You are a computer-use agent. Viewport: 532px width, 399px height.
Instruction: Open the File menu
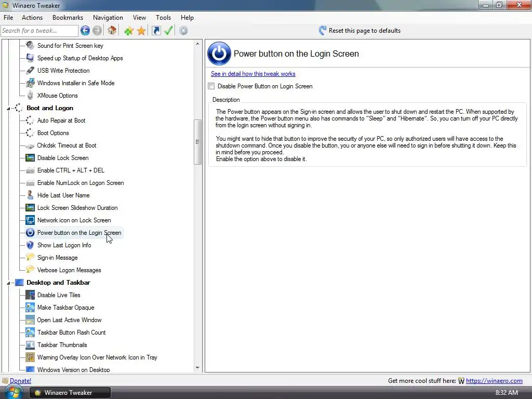coord(8,18)
